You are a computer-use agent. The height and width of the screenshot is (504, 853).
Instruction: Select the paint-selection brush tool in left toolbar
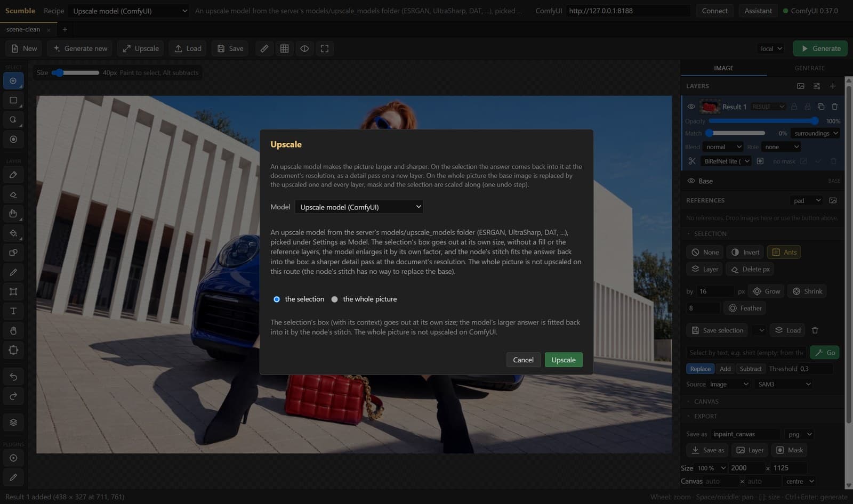13,81
